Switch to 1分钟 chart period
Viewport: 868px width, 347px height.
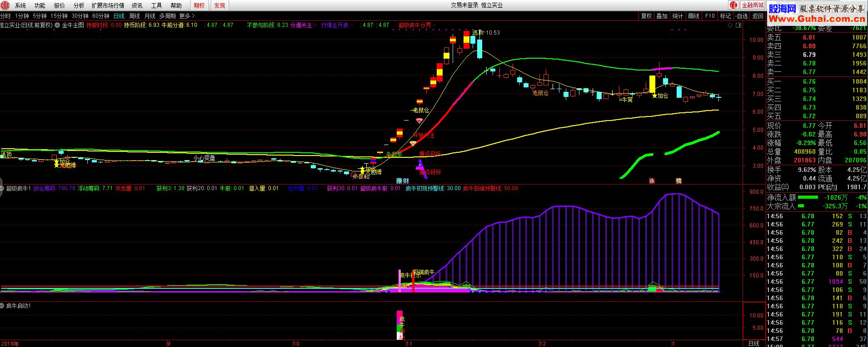pyautogui.click(x=22, y=16)
